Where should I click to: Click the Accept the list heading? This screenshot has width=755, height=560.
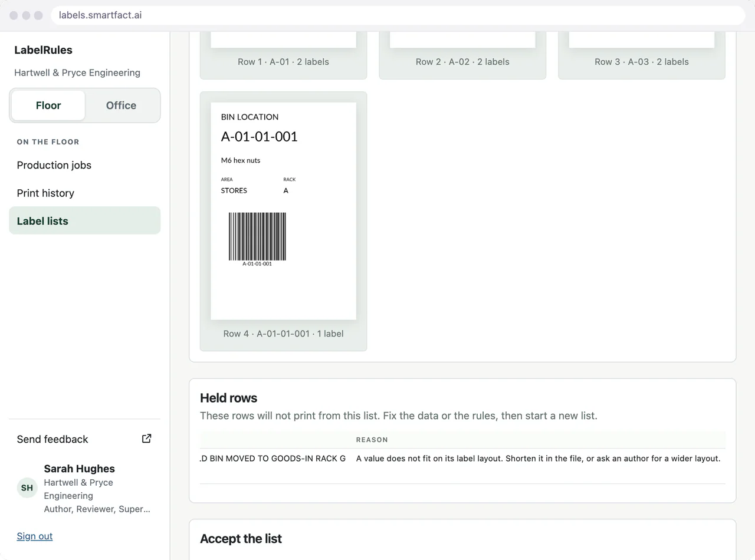[241, 539]
